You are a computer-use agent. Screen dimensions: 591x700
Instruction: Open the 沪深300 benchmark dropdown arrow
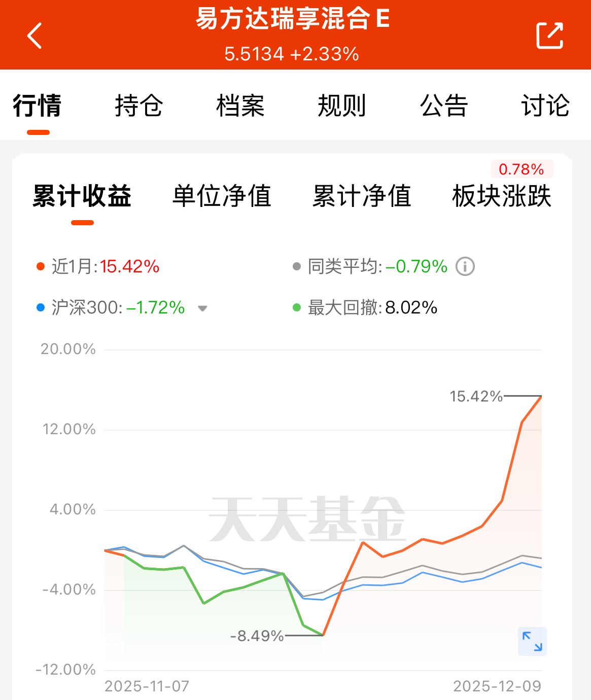(x=202, y=308)
